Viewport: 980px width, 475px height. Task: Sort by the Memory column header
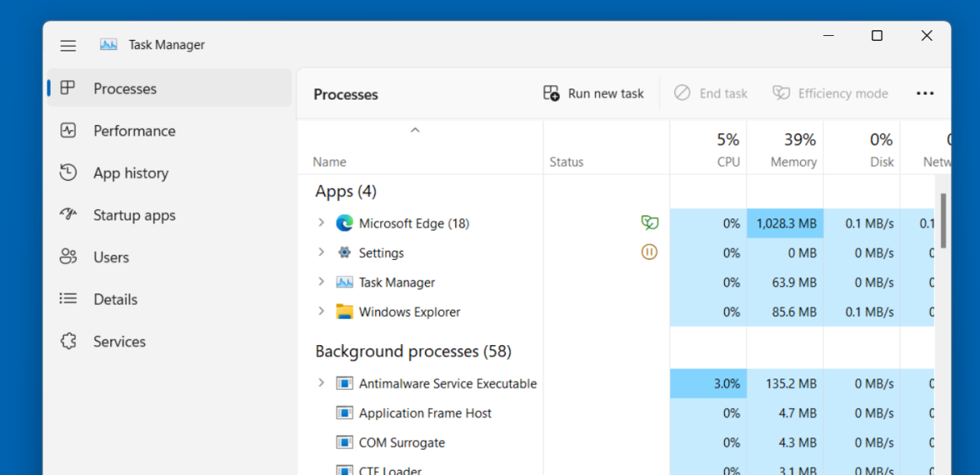click(785, 147)
